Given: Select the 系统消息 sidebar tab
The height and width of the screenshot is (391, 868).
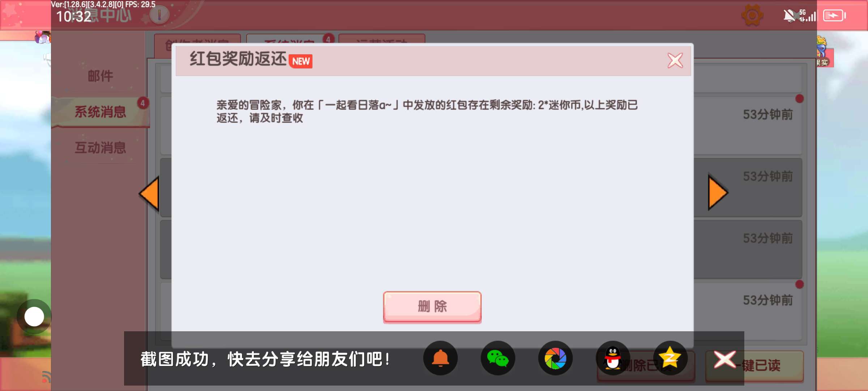Looking at the screenshot, I should point(100,112).
